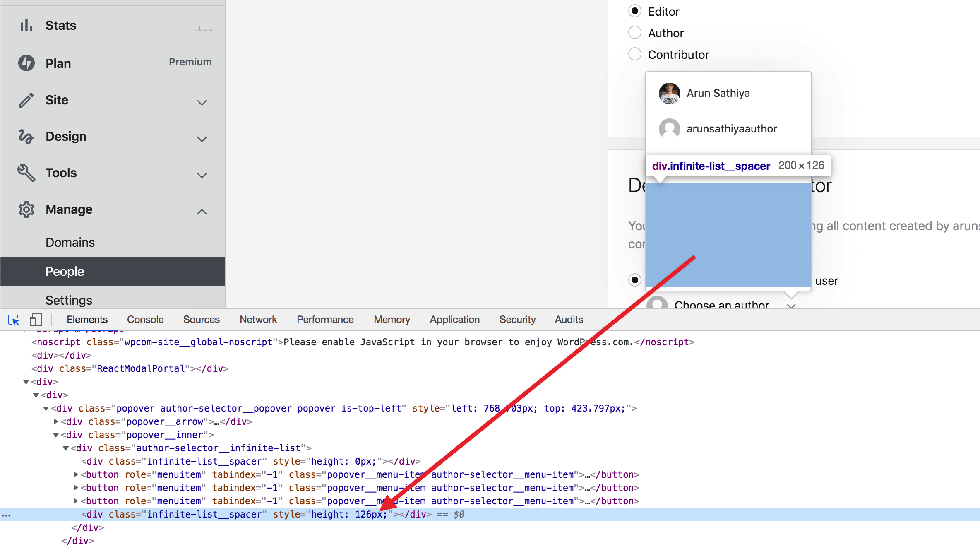Choose the Author role radio button
Screen dimensions: 980x549
point(634,32)
